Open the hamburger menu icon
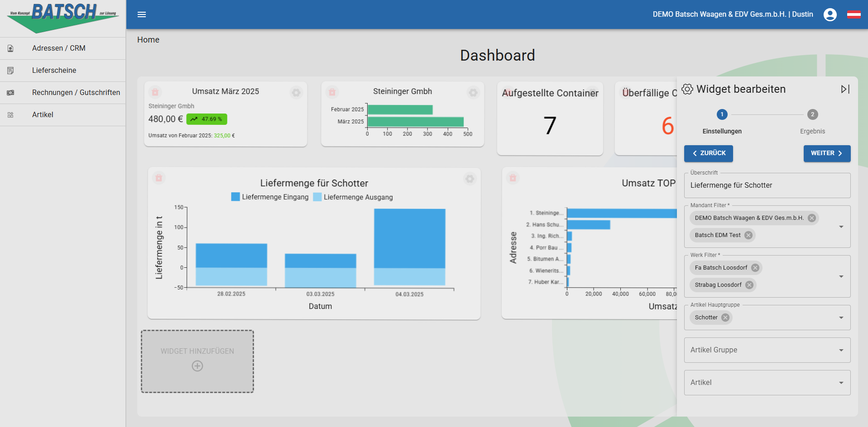The width and height of the screenshot is (868, 427). [x=142, y=14]
